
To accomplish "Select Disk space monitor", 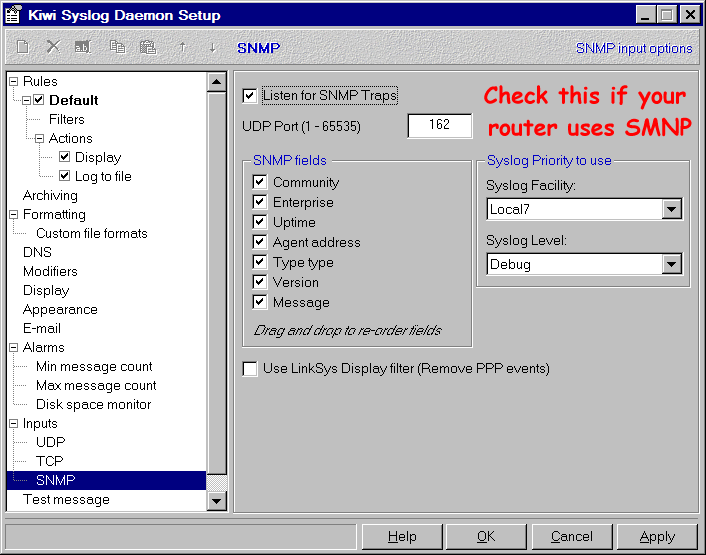I will pyautogui.click(x=93, y=404).
